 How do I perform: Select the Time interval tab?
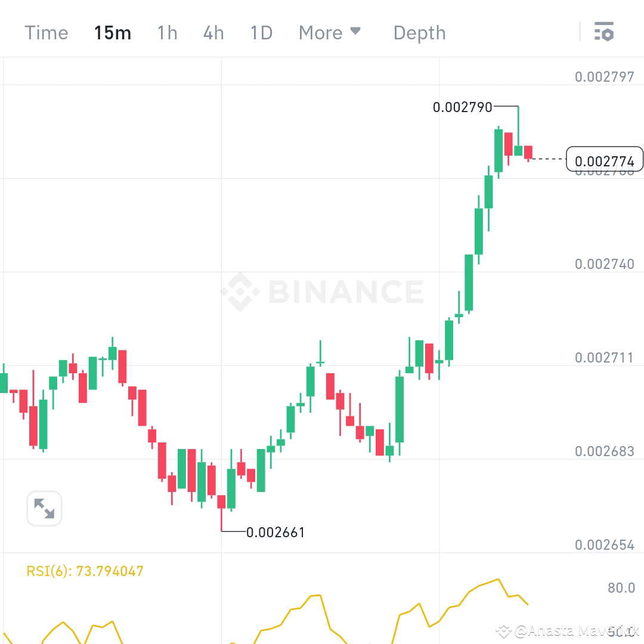(46, 33)
